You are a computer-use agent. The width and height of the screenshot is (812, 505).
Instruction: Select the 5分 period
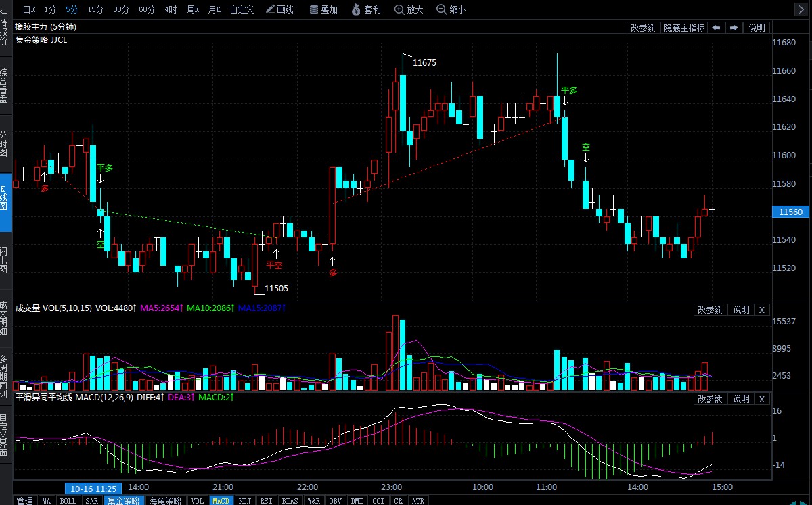pos(72,9)
